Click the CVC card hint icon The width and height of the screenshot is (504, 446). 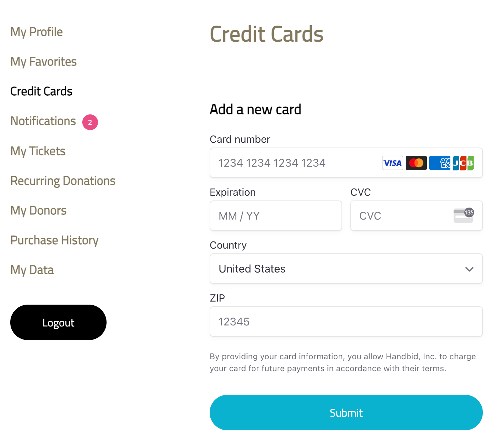pyautogui.click(x=464, y=215)
